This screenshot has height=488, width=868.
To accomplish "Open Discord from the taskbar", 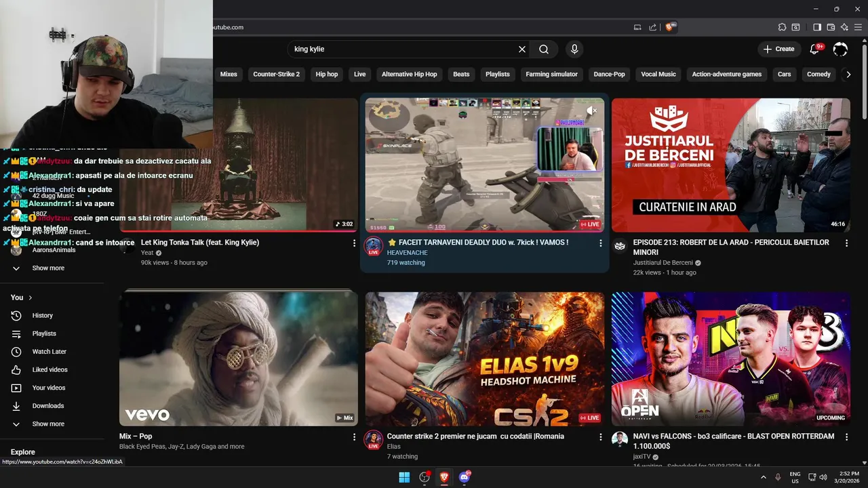I will (465, 477).
